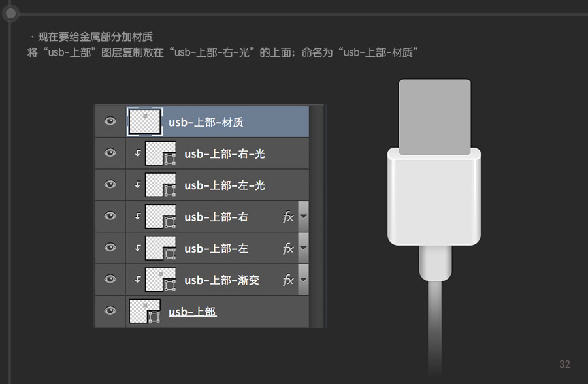Select the usb-上部-右 layer name
Viewport: 588px width, 384px height.
click(216, 217)
